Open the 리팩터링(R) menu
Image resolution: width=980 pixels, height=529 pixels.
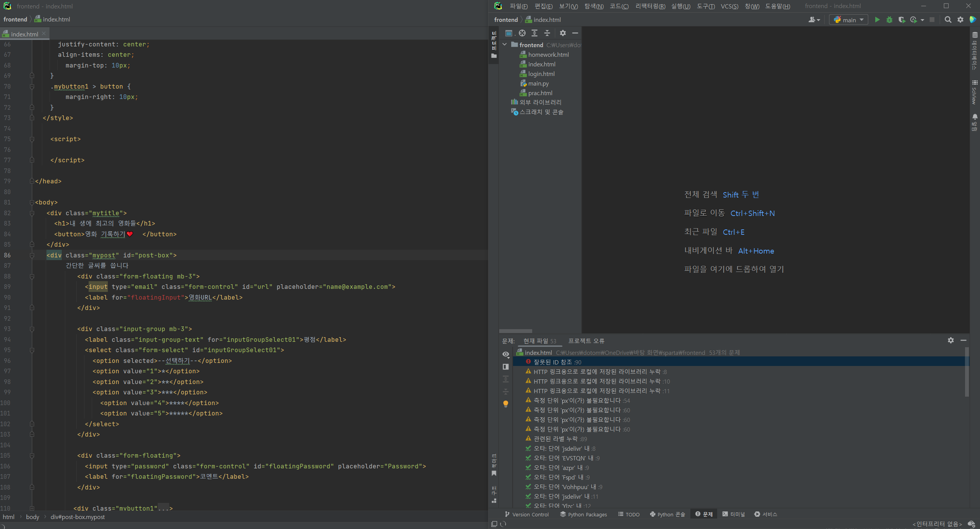[x=650, y=6]
